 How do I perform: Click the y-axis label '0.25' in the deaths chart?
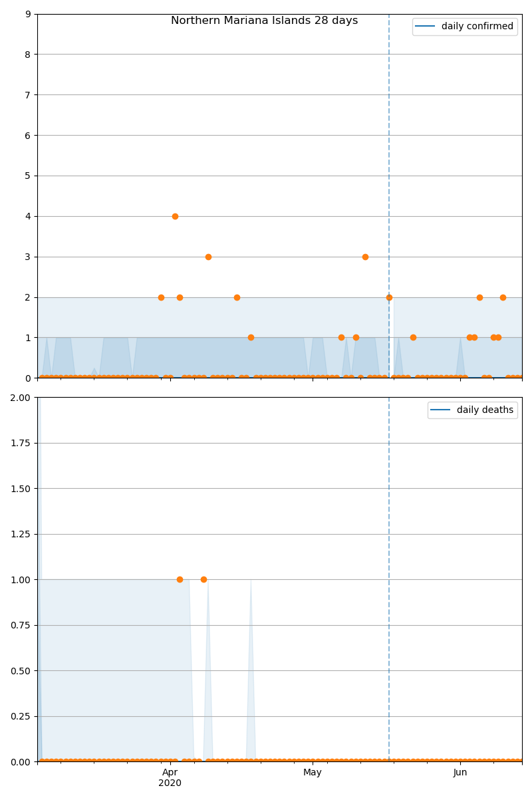(21, 716)
